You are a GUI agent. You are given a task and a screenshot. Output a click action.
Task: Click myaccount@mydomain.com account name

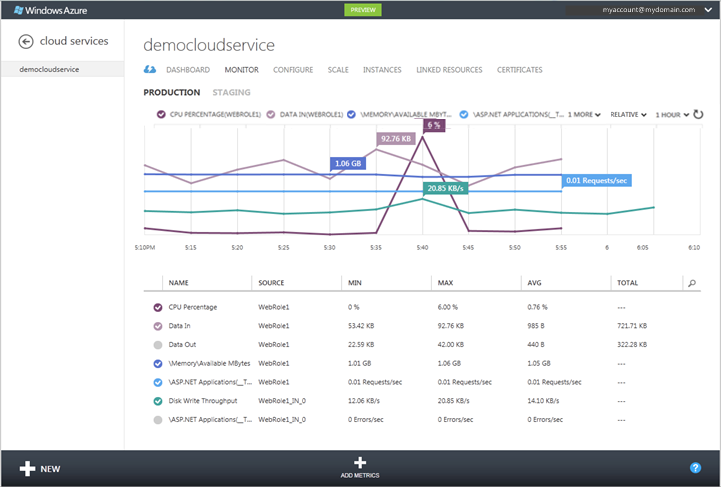point(648,10)
